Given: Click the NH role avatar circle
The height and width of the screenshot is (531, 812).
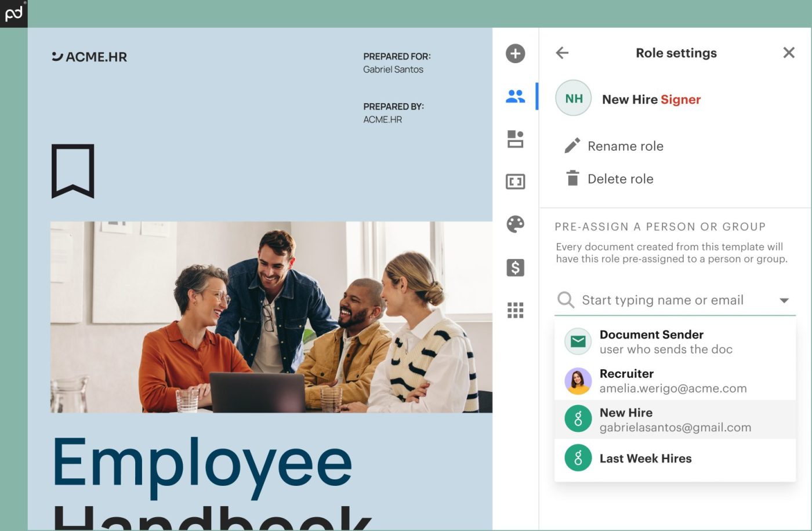Looking at the screenshot, I should (573, 98).
